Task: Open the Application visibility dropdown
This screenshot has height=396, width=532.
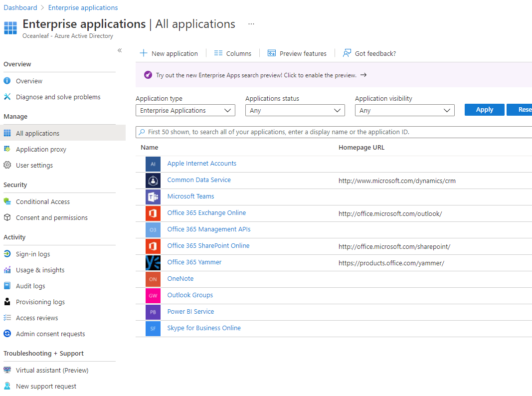Action: [404, 110]
